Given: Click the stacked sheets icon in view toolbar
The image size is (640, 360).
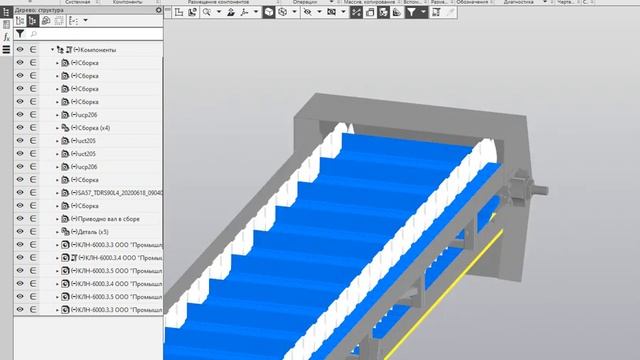Looking at the screenshot, I should pos(370,12).
